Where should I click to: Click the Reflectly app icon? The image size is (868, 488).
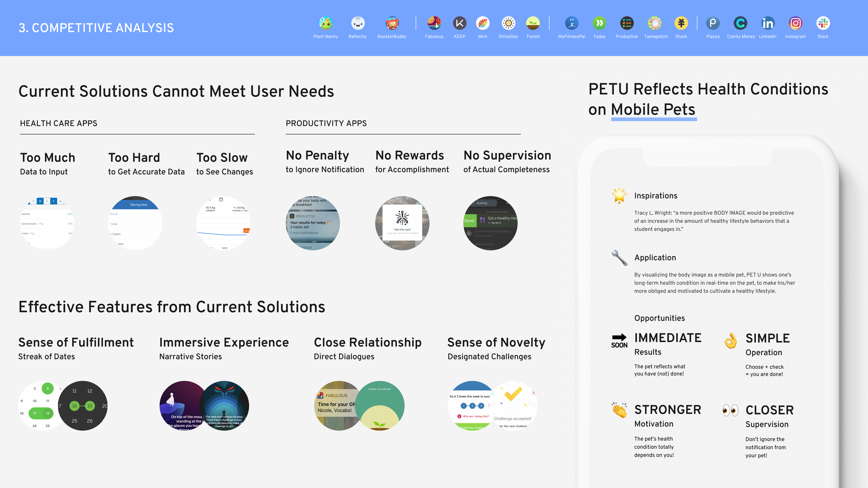pos(358,23)
